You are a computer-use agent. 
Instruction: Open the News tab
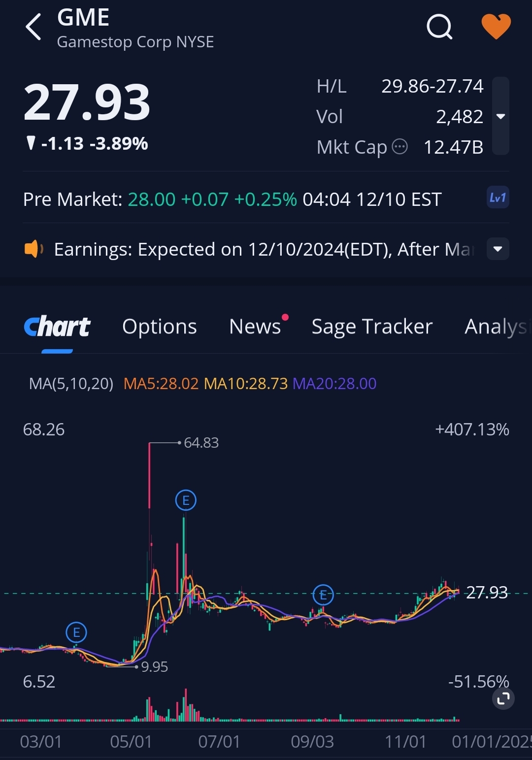point(255,327)
